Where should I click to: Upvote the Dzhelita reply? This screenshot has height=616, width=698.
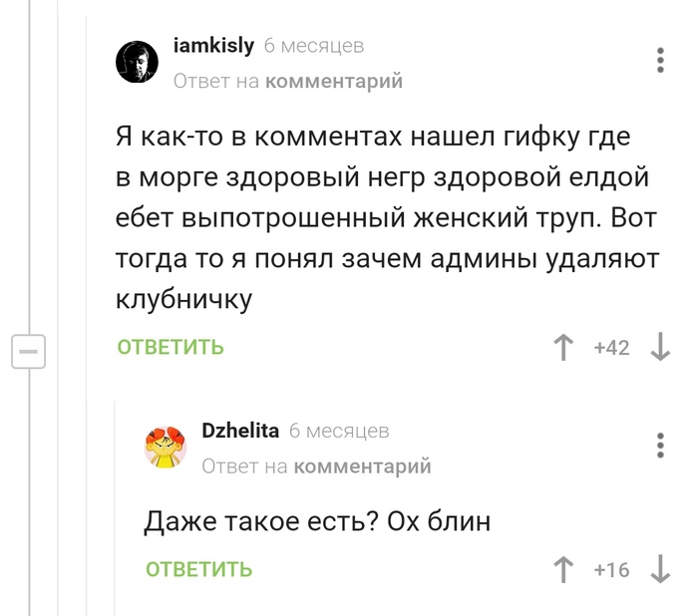563,570
